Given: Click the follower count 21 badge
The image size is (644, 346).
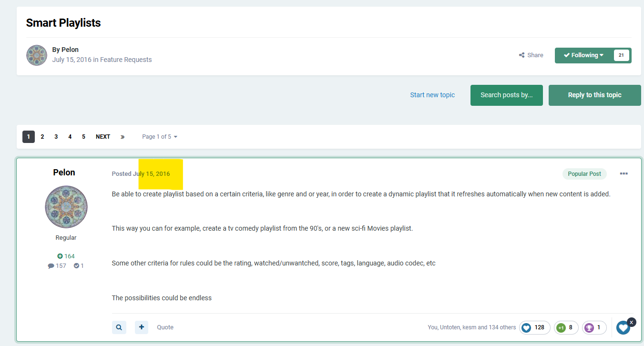Looking at the screenshot, I should click(x=621, y=55).
